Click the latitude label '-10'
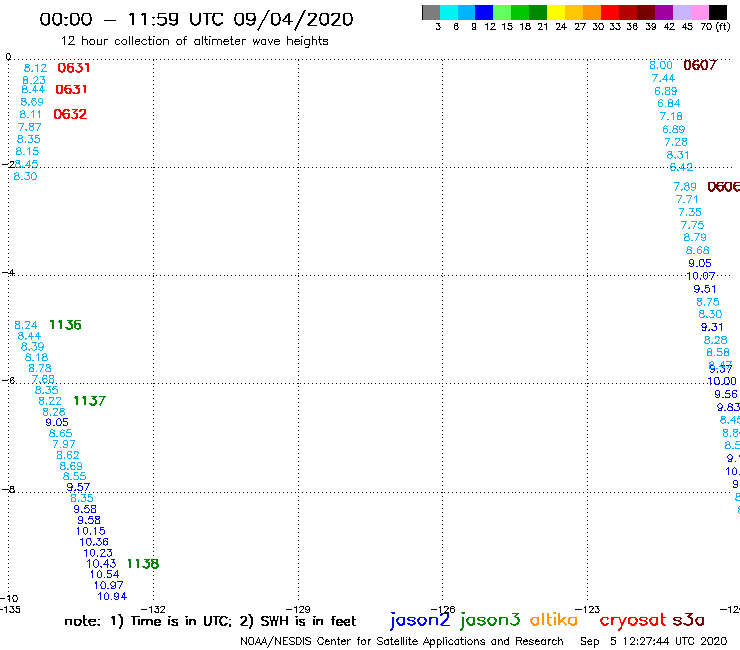Screen dimensions: 740x650 9,599
